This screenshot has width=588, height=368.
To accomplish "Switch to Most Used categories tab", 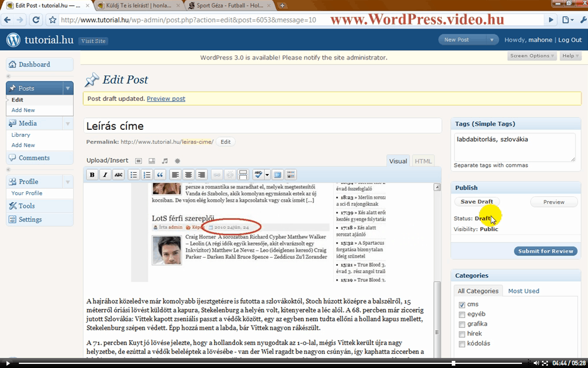I will click(523, 291).
